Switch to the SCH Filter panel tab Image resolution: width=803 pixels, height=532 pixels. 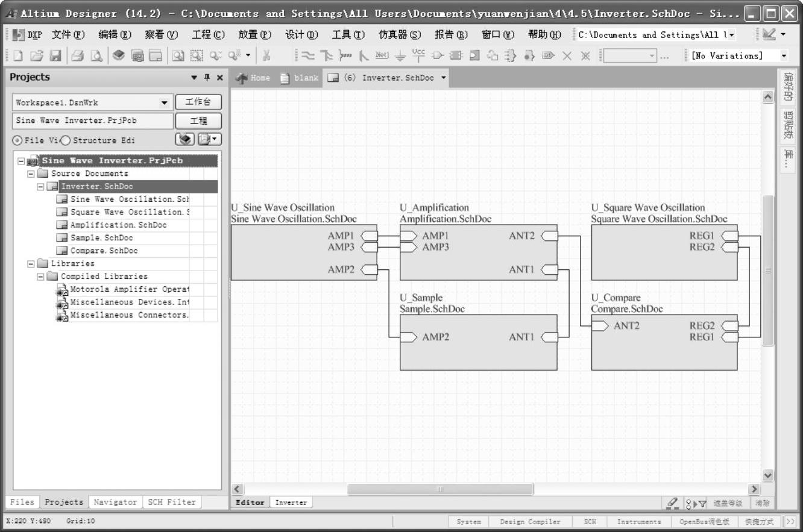pos(172,502)
